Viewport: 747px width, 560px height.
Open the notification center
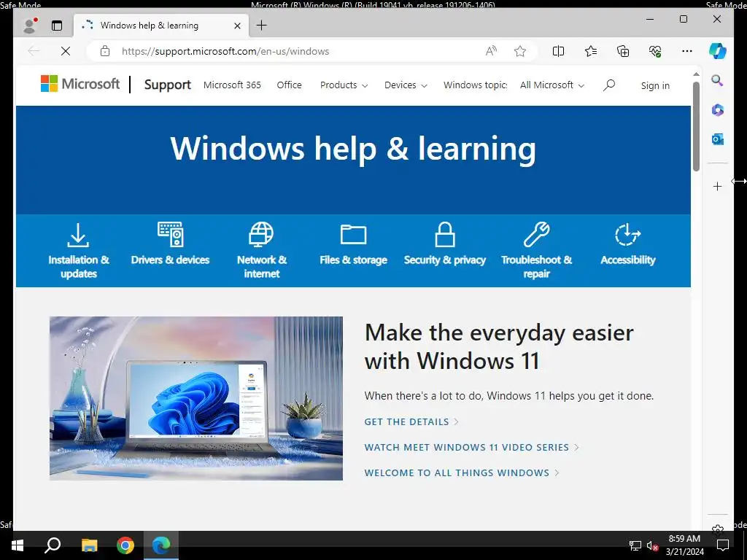(723, 545)
